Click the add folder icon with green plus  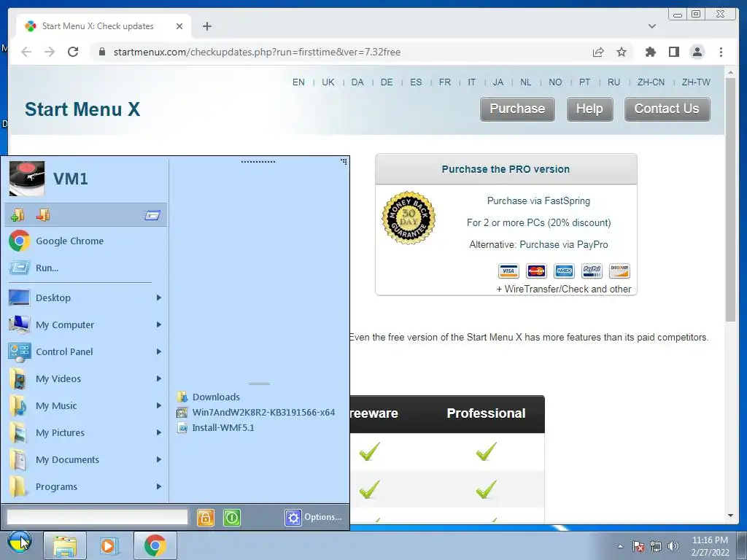pyautogui.click(x=18, y=215)
